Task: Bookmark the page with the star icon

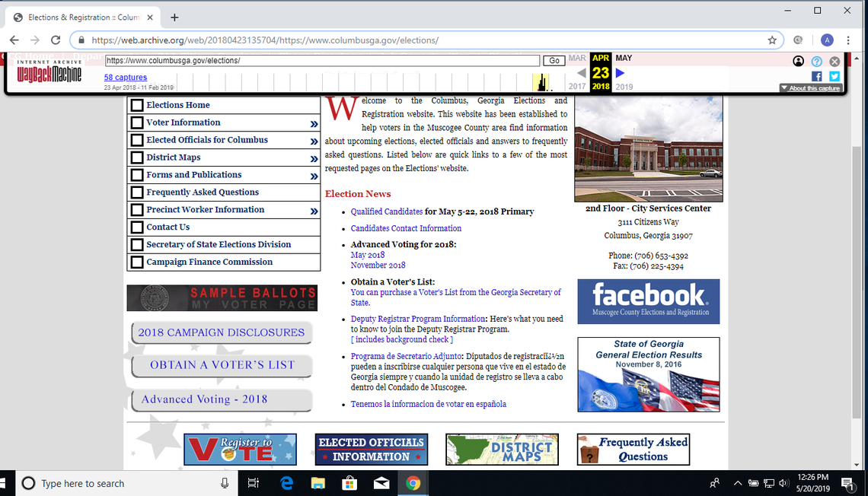Action: coord(772,40)
